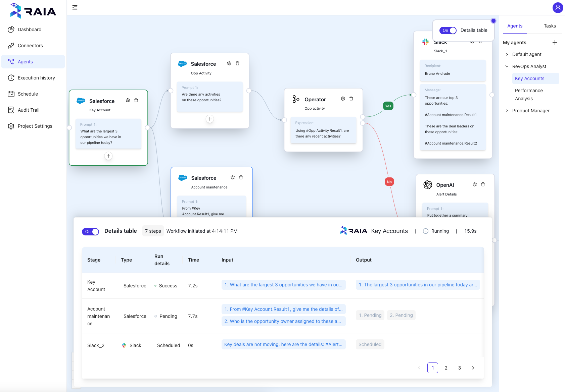The height and width of the screenshot is (392, 565).
Task: Delete the Salesforce Opp Activity node
Action: coord(238,63)
